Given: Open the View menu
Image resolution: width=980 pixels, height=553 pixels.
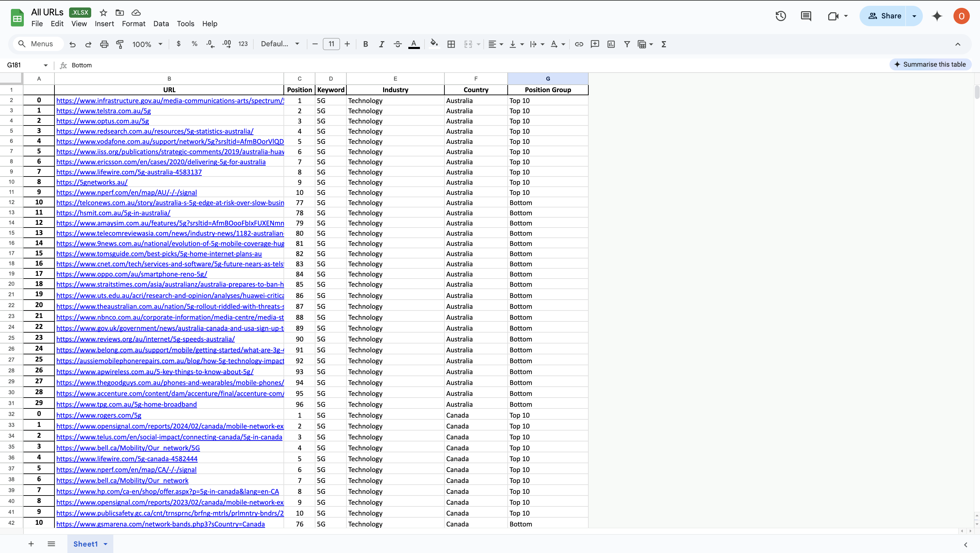Looking at the screenshot, I should [79, 23].
